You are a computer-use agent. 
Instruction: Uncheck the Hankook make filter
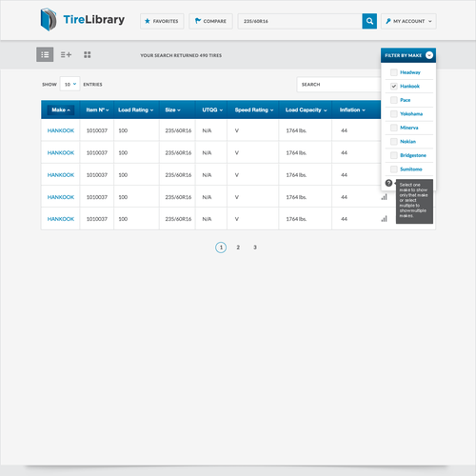coord(394,86)
